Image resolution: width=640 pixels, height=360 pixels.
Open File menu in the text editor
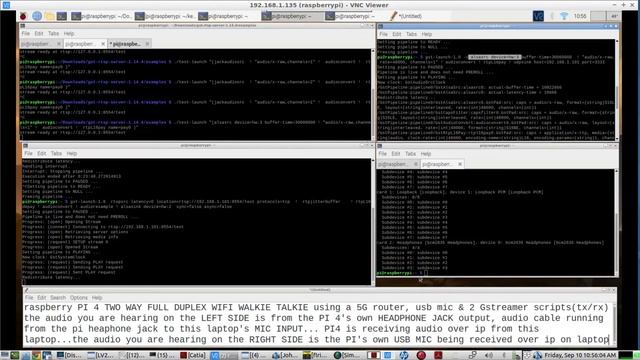(x=29, y=298)
